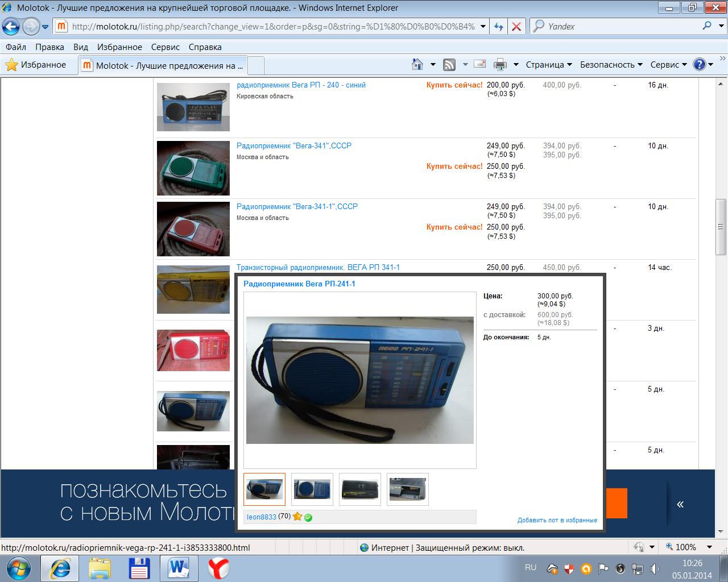This screenshot has height=582, width=728.
Task: Open listing Радиоприемник "Вега-341-1",СССР
Action: coord(297,206)
